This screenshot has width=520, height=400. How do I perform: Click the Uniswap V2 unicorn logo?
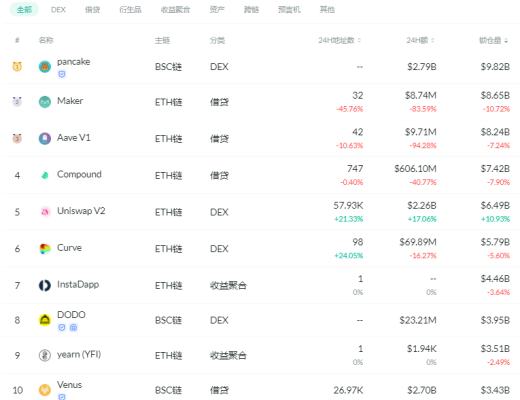coord(45,212)
